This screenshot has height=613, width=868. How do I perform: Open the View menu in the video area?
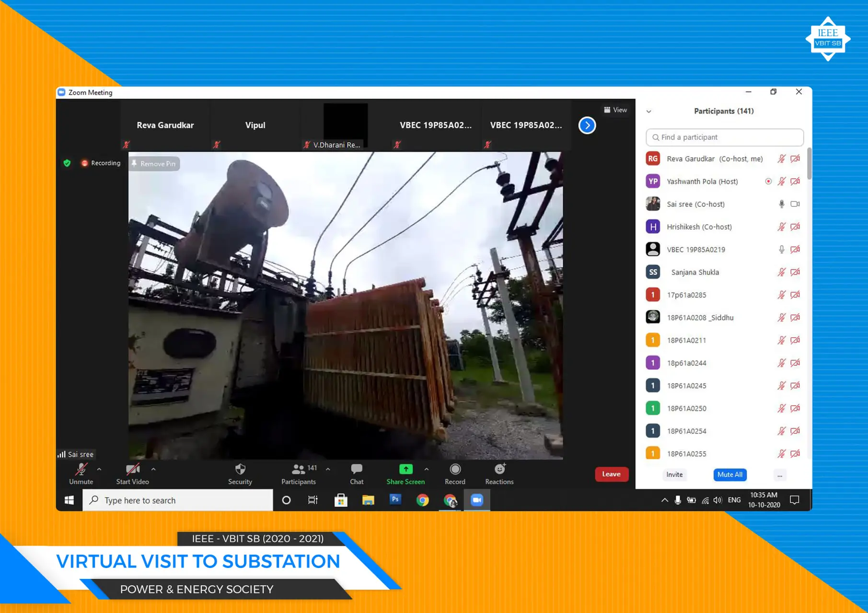[615, 110]
